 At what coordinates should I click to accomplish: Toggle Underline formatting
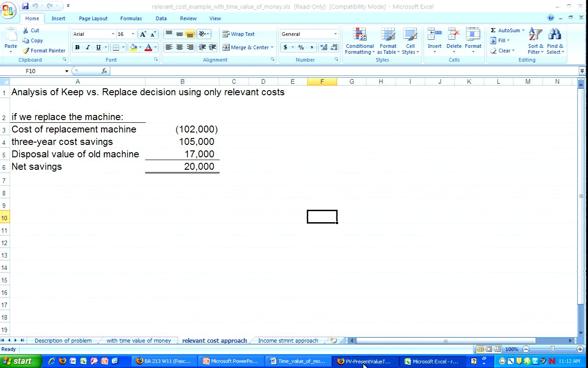point(98,47)
